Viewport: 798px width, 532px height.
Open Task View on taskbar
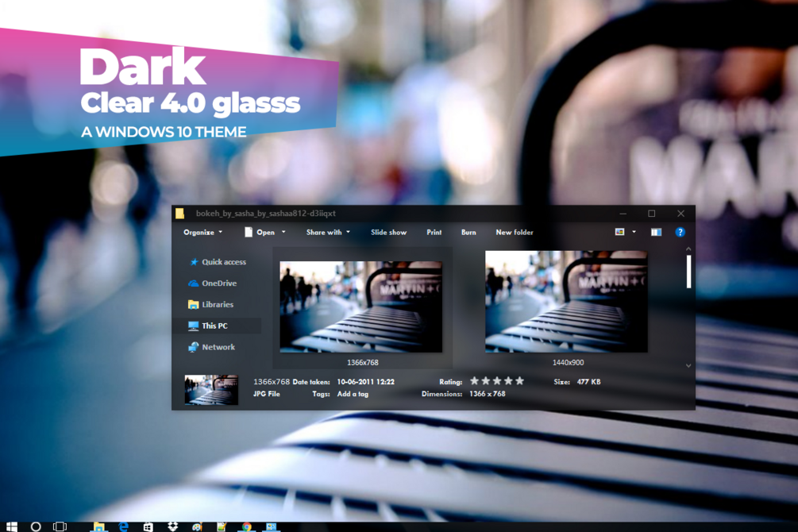[x=60, y=526]
